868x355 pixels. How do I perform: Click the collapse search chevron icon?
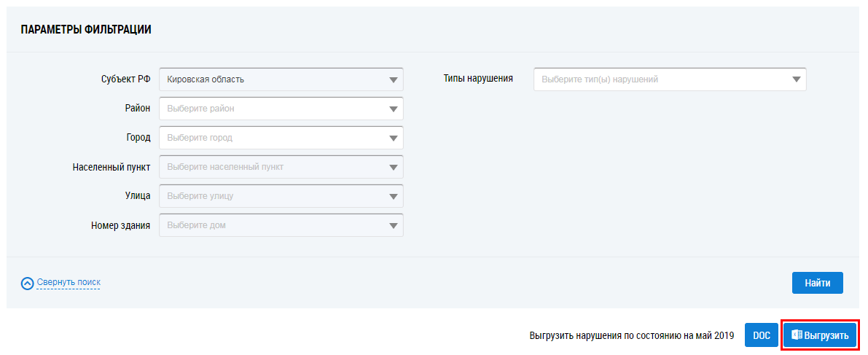pos(28,283)
